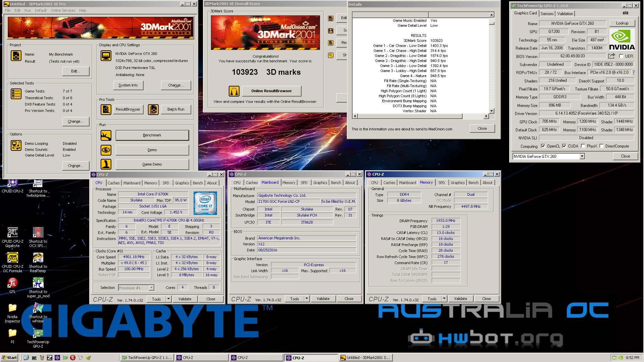Open the Help menu in 3DMark2001

pos(83,10)
